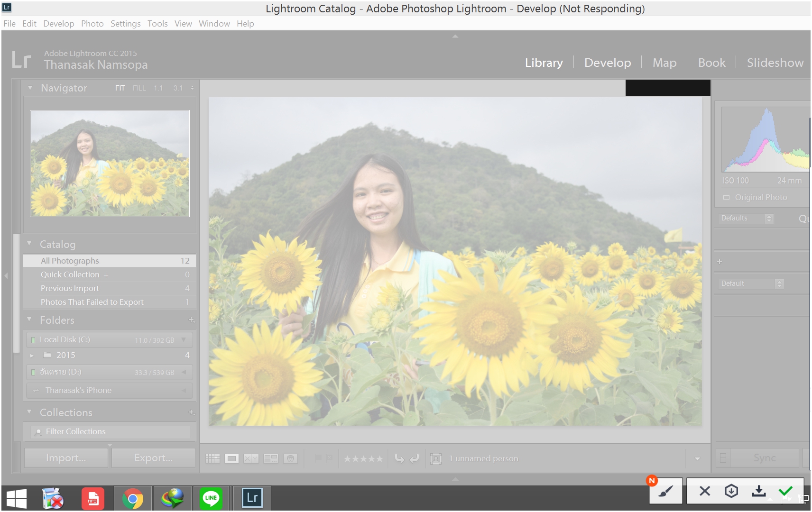This screenshot has width=812, height=512.
Task: Switch to the Library module
Action: (544, 63)
